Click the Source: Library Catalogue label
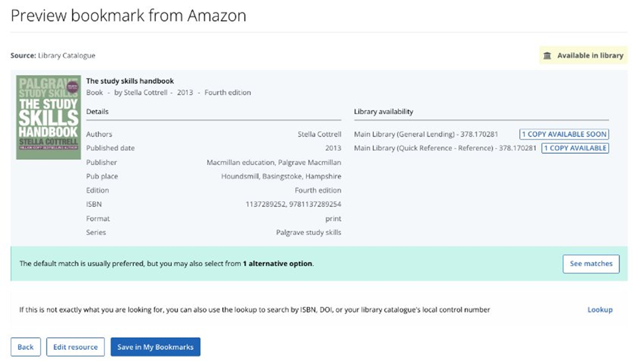 coord(53,56)
